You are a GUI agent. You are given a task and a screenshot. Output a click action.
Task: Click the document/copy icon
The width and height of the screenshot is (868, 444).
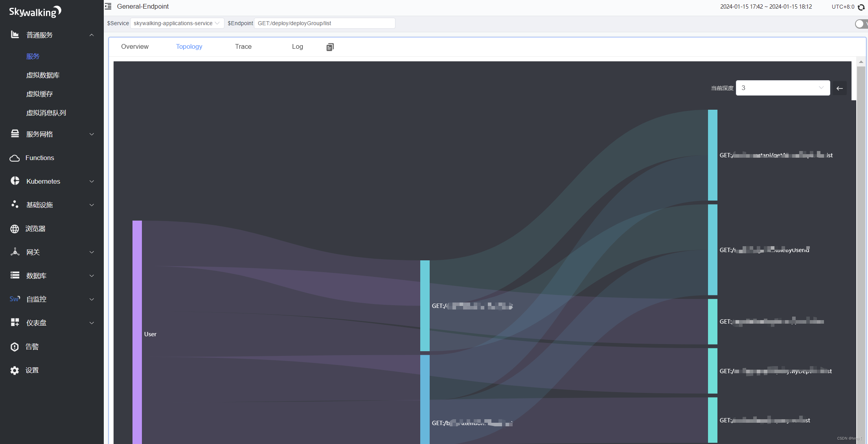point(329,46)
